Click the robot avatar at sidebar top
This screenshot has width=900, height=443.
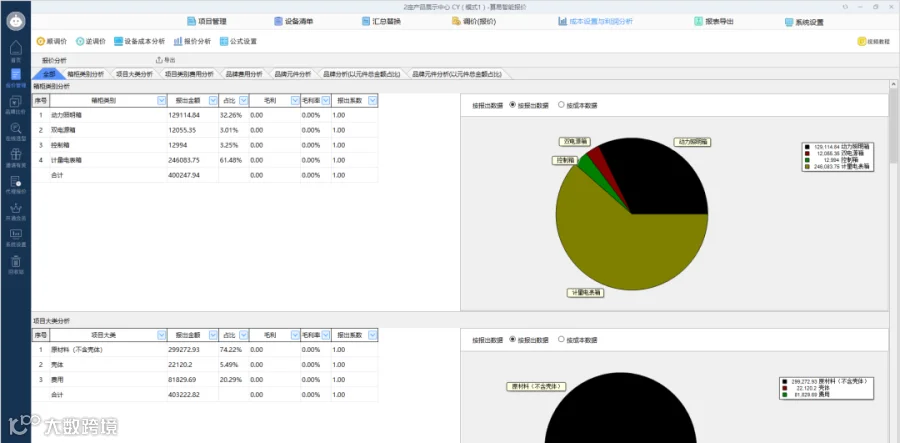(15, 21)
